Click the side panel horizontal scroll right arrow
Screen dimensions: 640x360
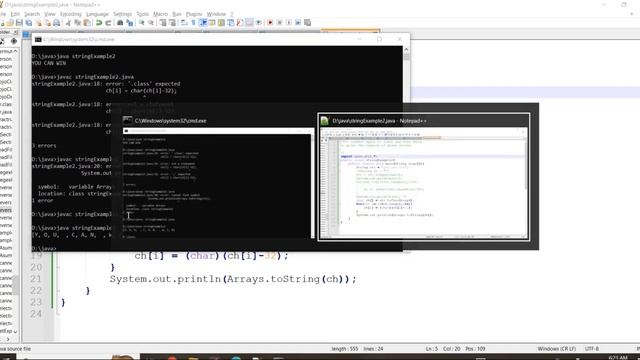click(x=8, y=339)
